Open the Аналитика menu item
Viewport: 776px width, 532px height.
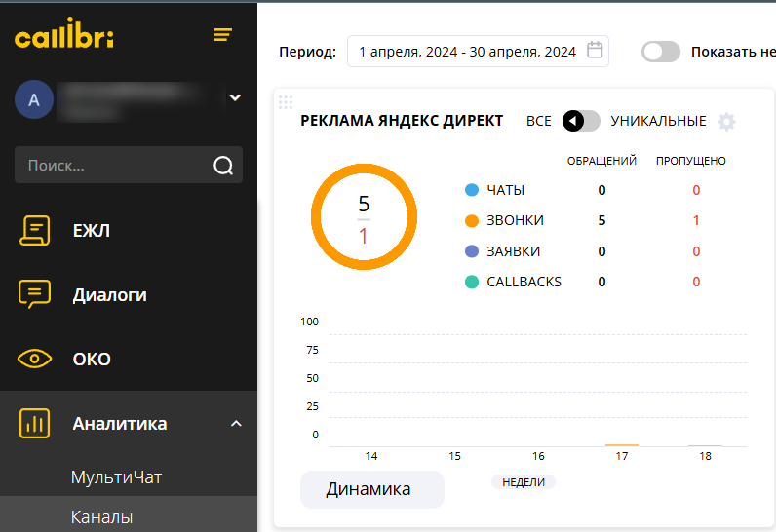point(120,424)
